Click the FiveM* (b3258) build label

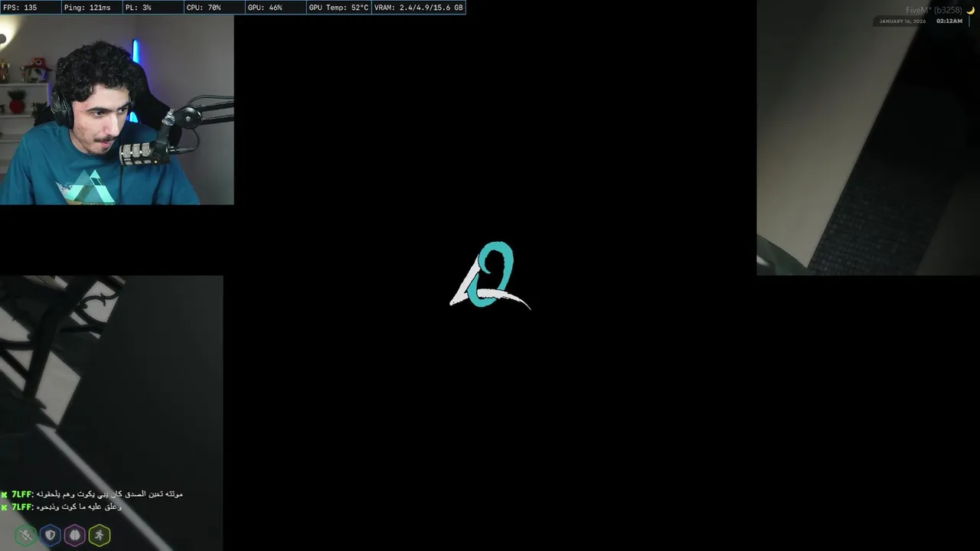933,11
